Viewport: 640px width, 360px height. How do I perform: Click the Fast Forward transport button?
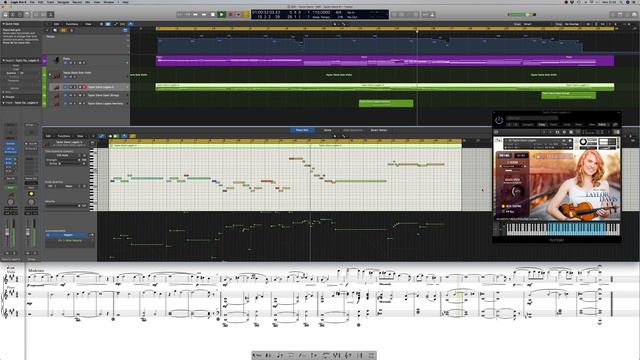[x=204, y=14]
